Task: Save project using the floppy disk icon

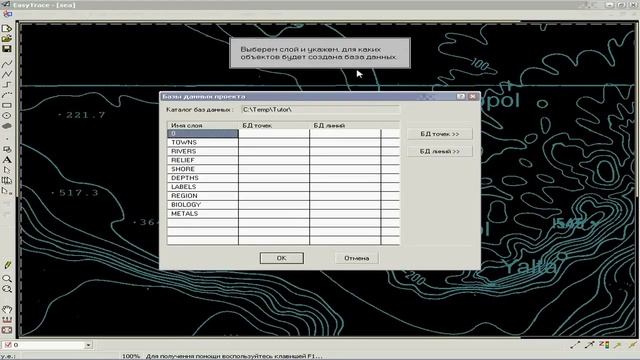Action: [x=7, y=49]
